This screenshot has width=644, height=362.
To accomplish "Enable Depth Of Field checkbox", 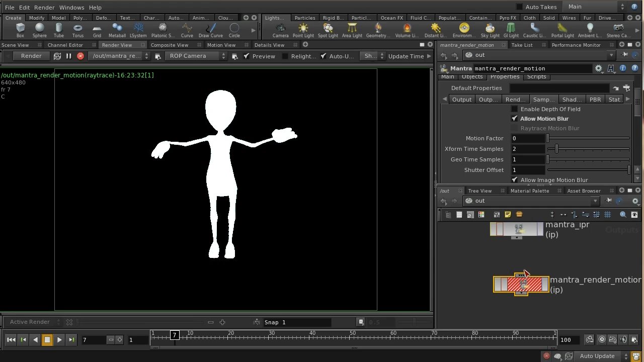I will click(514, 109).
